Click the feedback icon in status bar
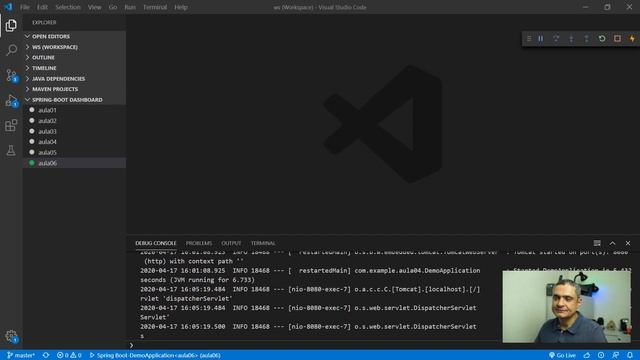640x360 pixels. point(616,356)
